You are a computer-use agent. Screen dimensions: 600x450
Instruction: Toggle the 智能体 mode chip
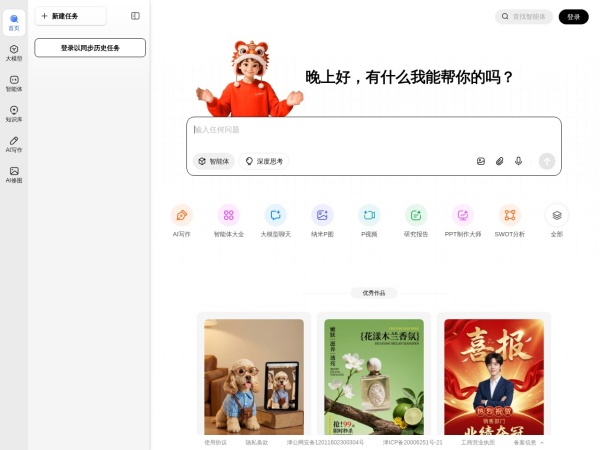pyautogui.click(x=214, y=161)
